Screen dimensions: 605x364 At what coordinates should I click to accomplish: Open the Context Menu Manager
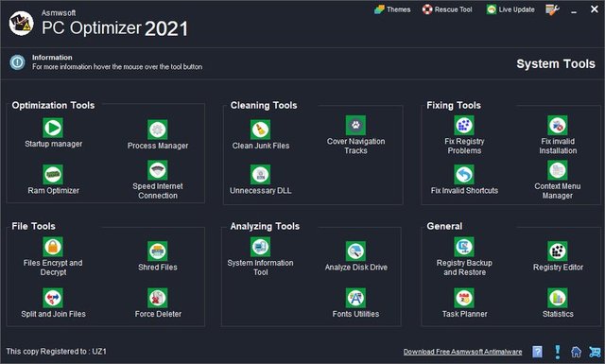pos(558,170)
